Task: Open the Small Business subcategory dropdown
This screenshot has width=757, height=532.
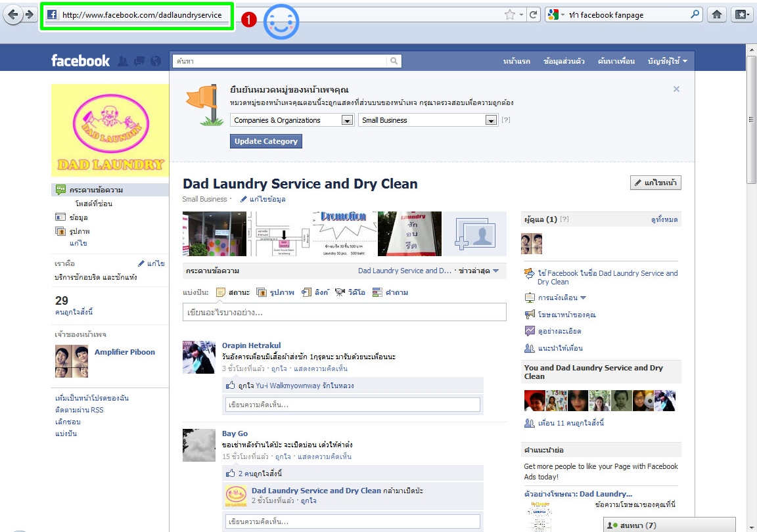Action: tap(428, 120)
